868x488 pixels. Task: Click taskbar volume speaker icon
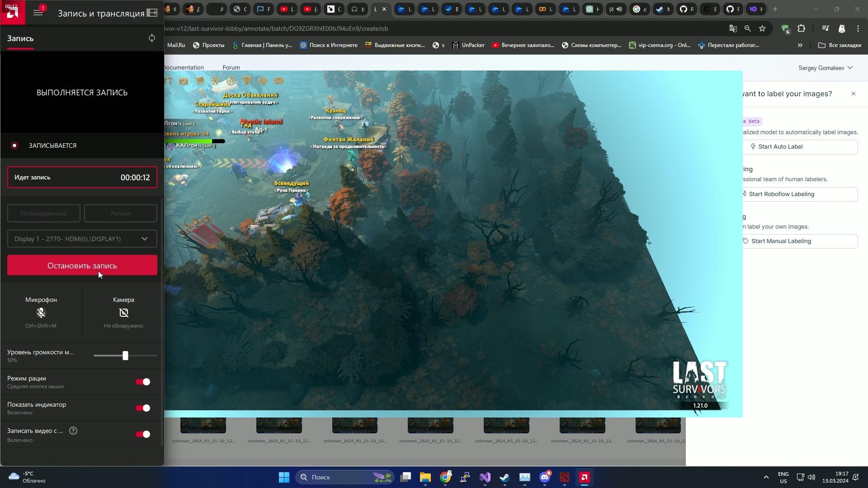click(x=811, y=477)
